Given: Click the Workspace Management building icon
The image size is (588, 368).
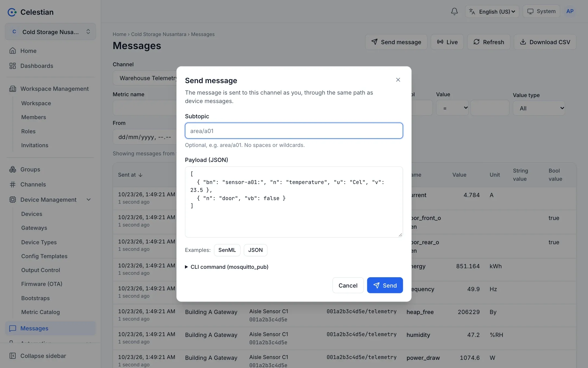Looking at the screenshot, I should coord(13,89).
